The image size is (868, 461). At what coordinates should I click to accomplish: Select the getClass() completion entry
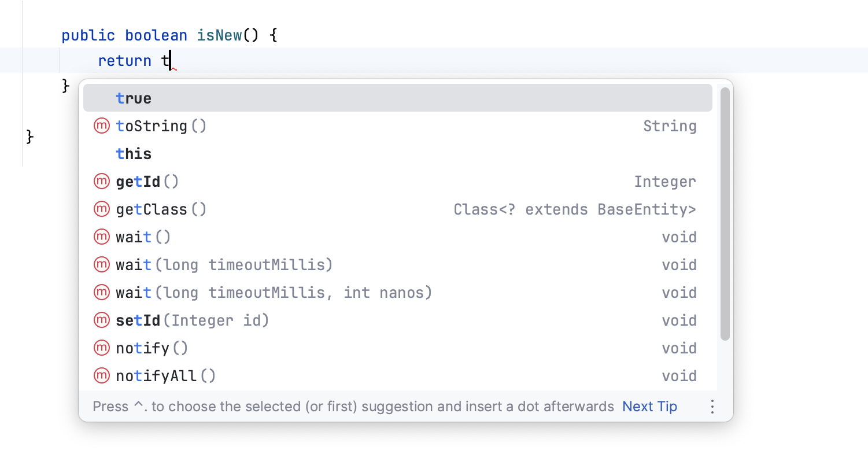(161, 209)
